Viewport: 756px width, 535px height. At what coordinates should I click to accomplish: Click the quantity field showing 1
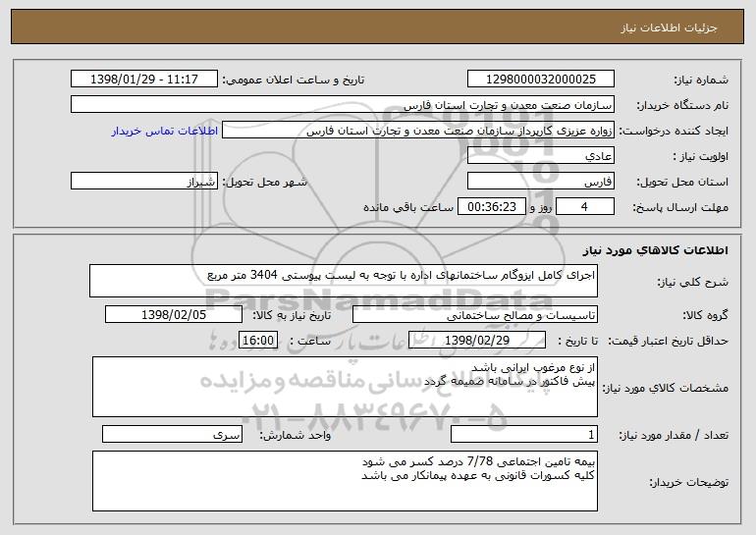pyautogui.click(x=524, y=434)
